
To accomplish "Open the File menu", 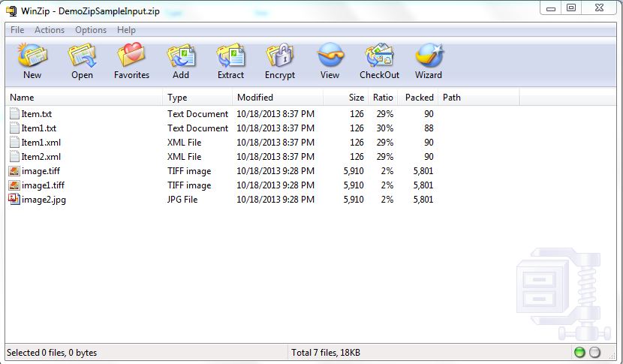I will pos(17,30).
